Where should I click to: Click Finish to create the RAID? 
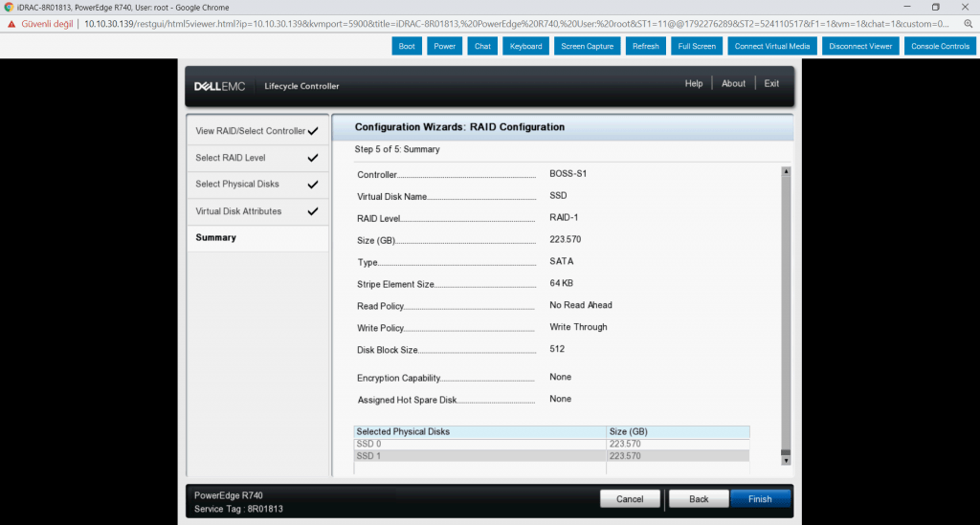pos(760,499)
